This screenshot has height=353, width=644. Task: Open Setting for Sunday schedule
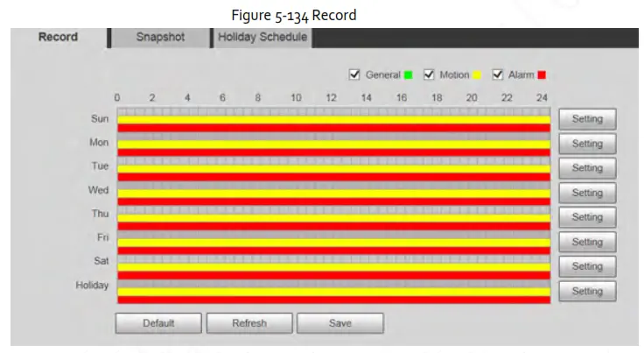(587, 119)
